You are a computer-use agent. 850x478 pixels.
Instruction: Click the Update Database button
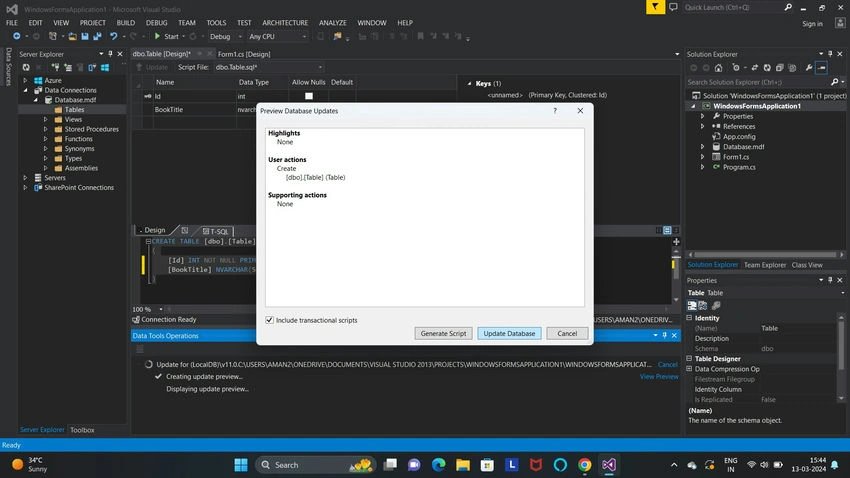509,333
